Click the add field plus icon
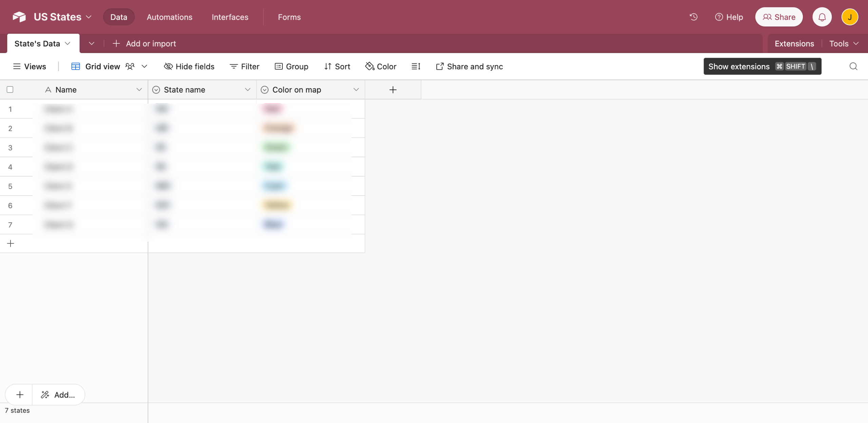The height and width of the screenshot is (423, 868). click(x=393, y=90)
